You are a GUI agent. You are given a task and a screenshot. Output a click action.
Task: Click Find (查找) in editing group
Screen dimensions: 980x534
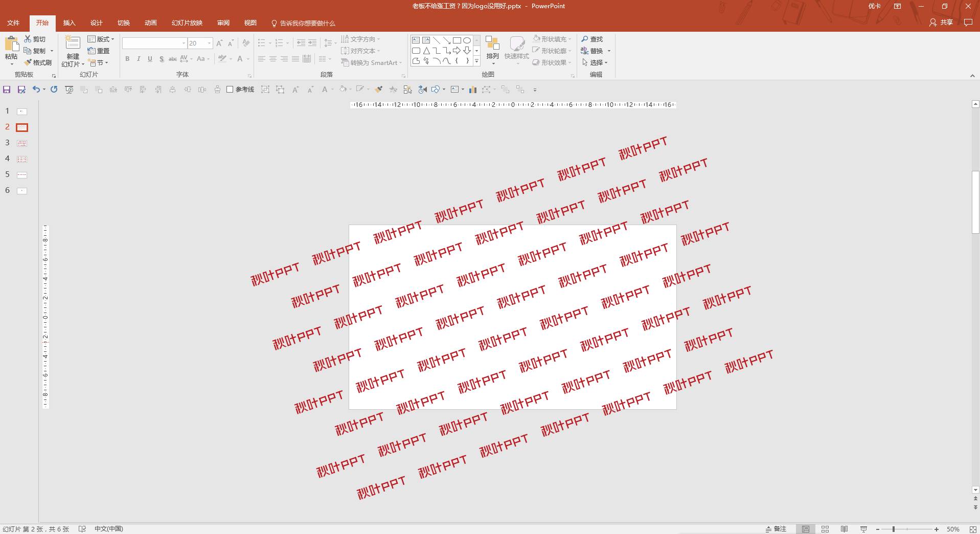coord(592,39)
